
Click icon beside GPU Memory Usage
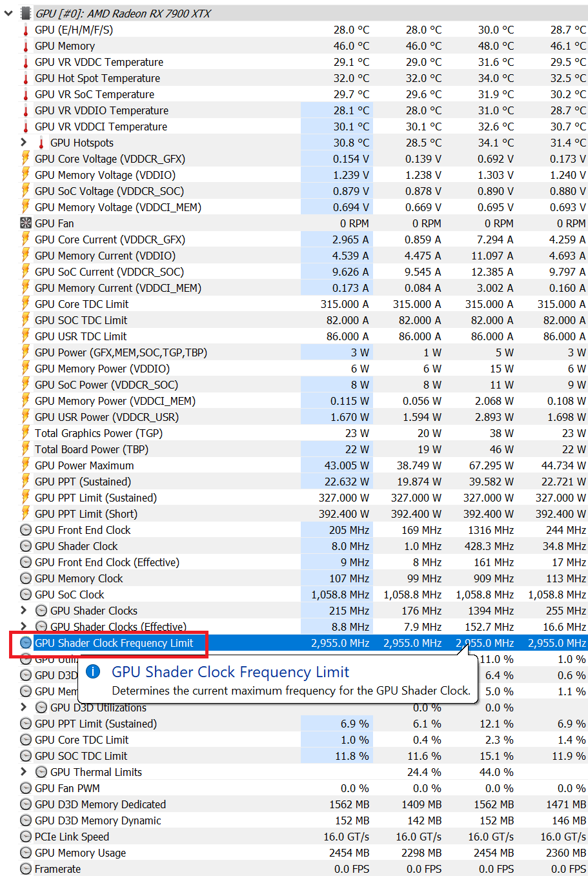click(x=26, y=853)
